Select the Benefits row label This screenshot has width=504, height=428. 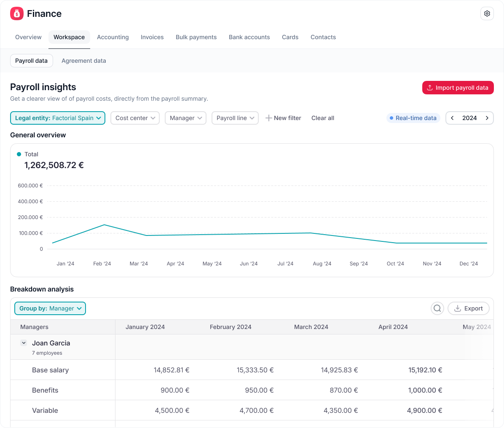45,390
